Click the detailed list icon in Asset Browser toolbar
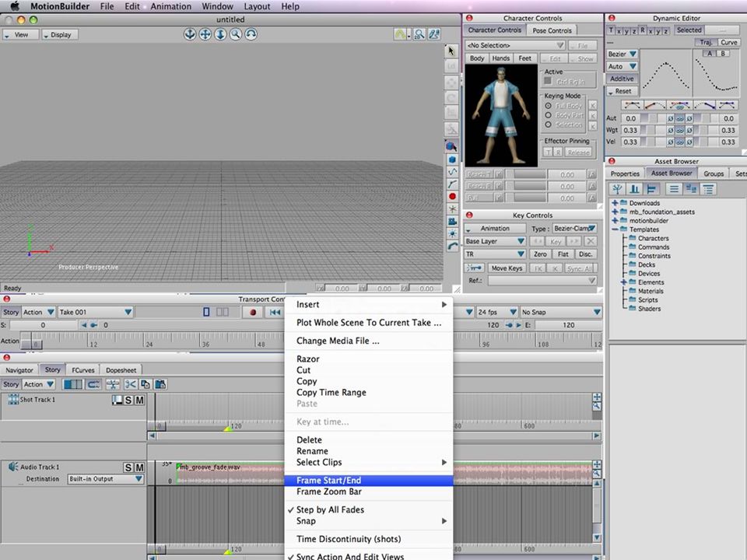Image resolution: width=747 pixels, height=560 pixels. click(708, 189)
